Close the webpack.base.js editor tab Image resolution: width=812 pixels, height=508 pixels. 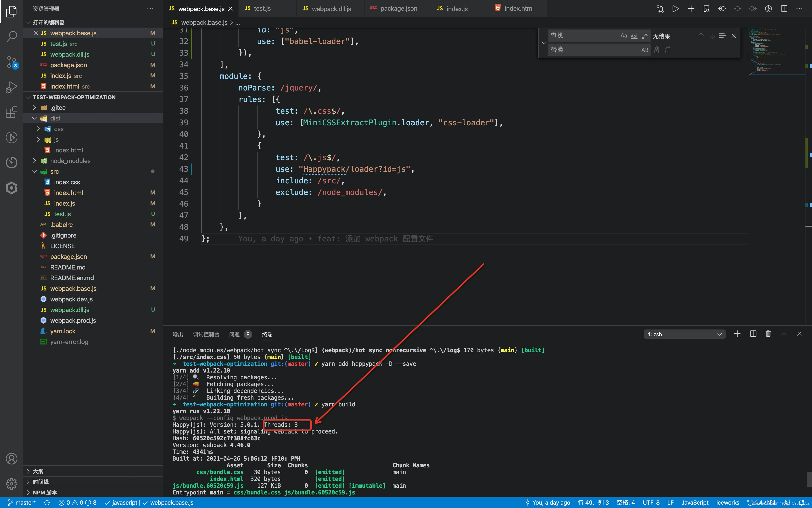tap(231, 9)
